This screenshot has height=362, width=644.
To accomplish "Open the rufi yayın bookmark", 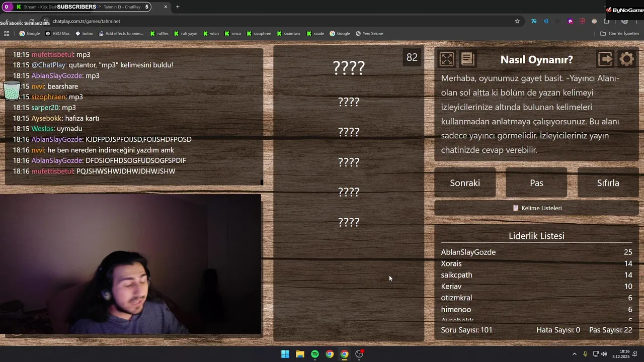I will (x=185, y=34).
